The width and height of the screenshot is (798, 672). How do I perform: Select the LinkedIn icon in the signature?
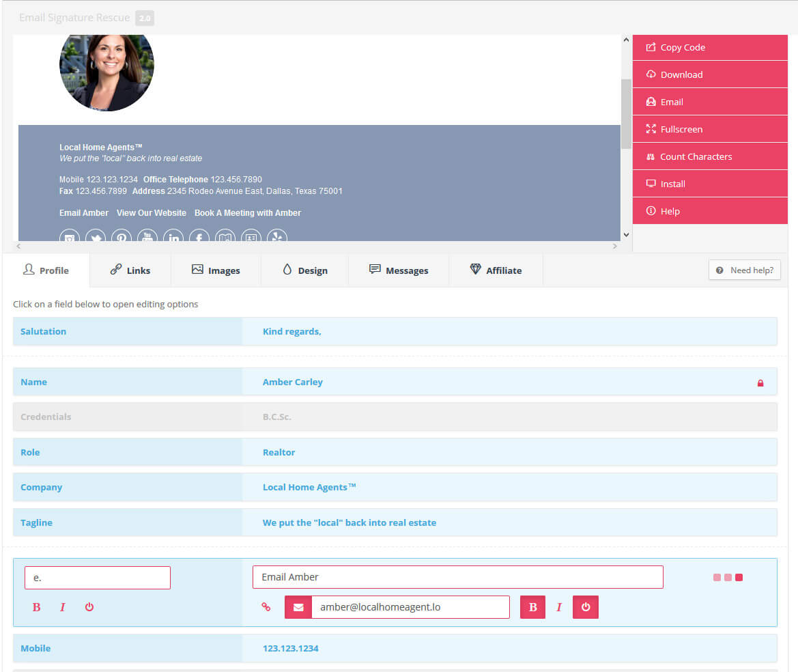(x=173, y=238)
